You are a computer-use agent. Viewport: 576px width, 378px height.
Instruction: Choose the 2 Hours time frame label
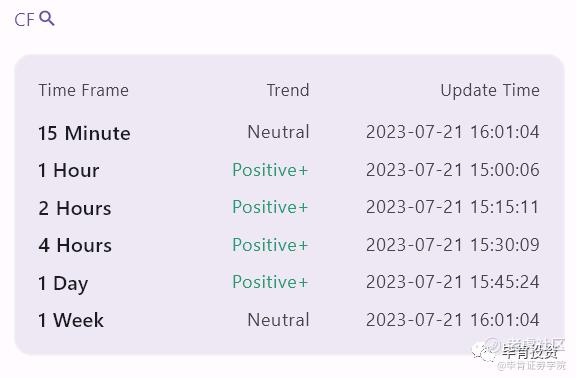[75, 208]
